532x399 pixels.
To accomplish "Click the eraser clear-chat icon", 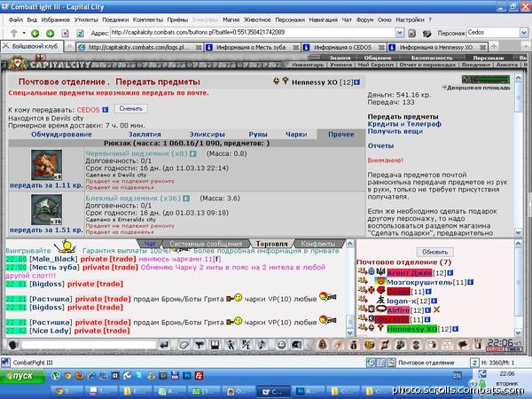I will coord(184,345).
